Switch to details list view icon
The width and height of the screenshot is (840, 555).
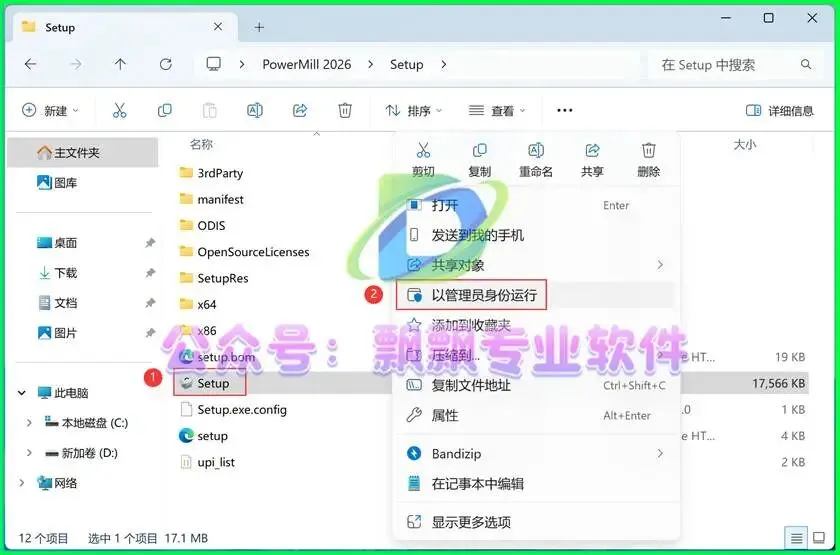(797, 538)
